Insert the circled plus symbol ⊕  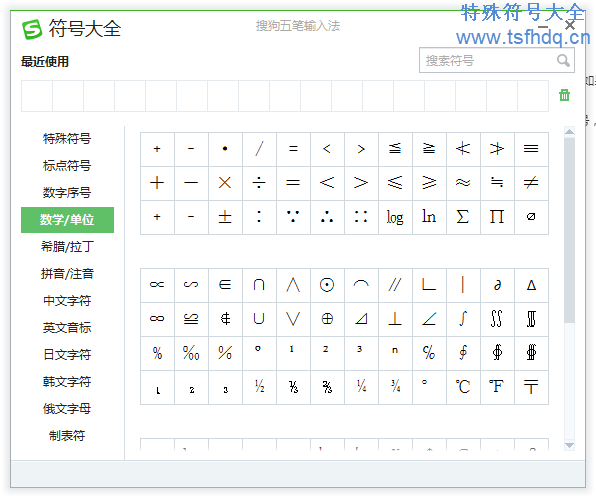click(x=327, y=319)
